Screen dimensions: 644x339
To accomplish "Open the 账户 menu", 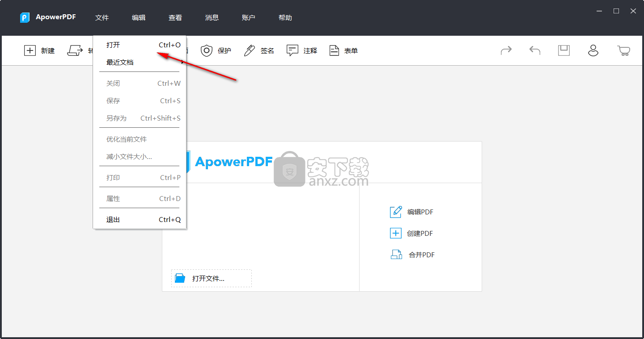I will coord(249,18).
